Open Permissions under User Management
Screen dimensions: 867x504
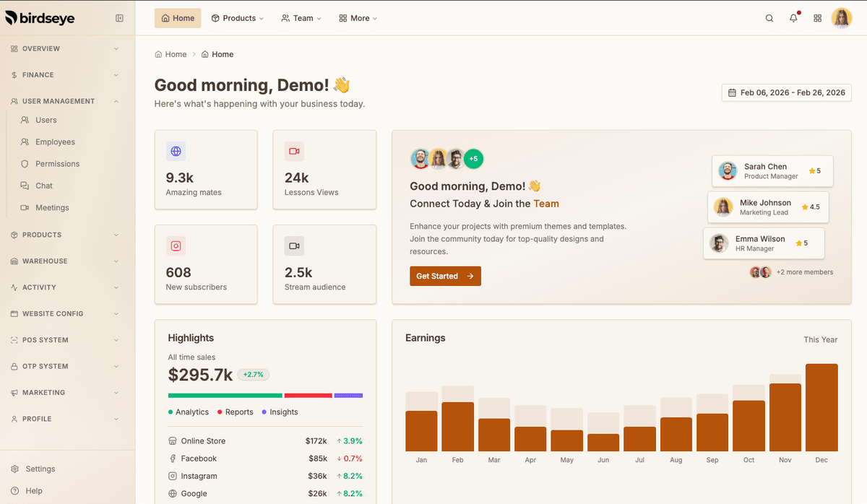coord(57,164)
